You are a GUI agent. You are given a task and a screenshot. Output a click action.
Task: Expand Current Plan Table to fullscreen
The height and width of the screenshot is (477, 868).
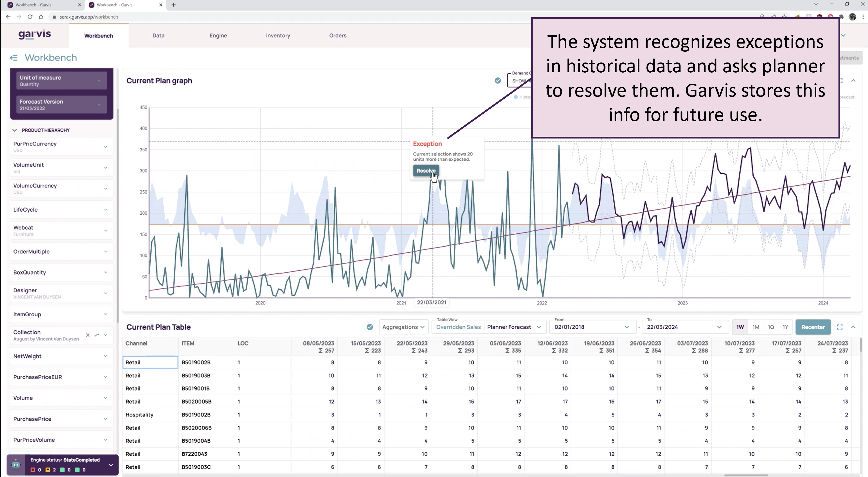[x=840, y=327]
